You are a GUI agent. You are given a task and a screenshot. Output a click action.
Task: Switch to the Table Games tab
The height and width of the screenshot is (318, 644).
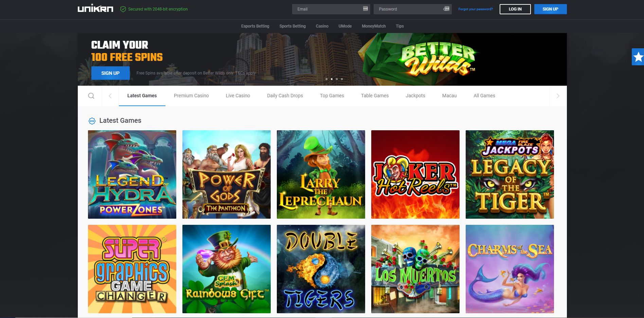click(375, 96)
